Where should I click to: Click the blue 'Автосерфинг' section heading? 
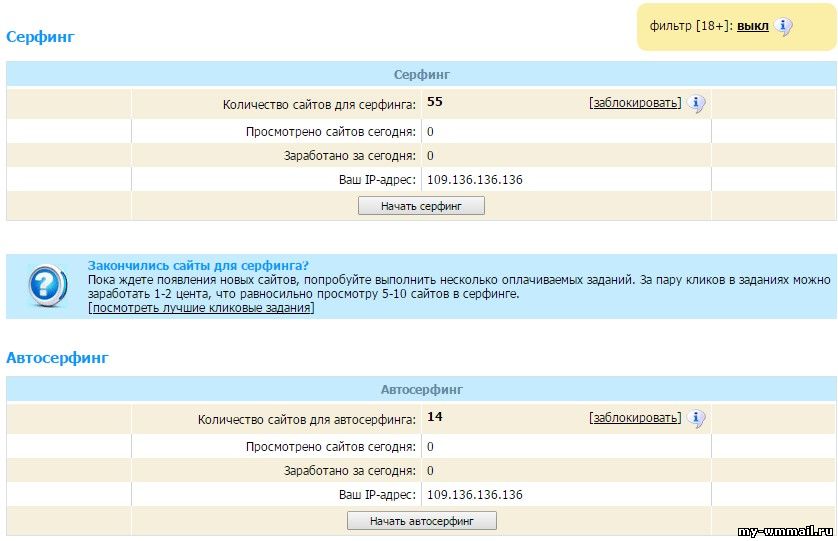(x=57, y=358)
